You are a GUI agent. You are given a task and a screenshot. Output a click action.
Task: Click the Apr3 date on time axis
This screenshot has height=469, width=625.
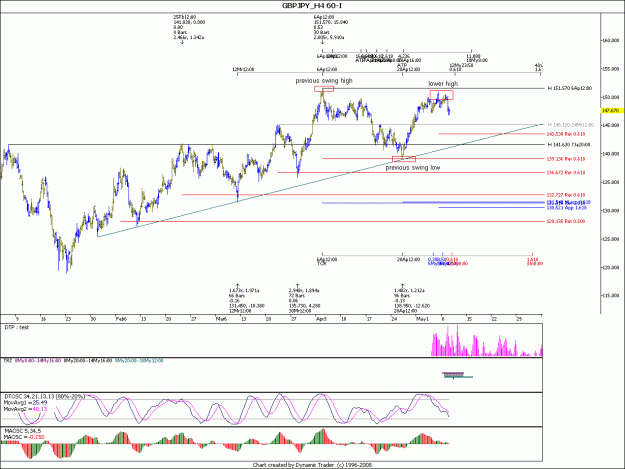[321, 319]
